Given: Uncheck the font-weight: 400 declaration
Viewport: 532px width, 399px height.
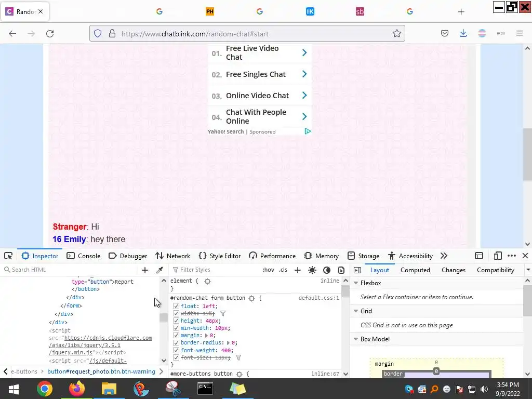Looking at the screenshot, I should [x=176, y=350].
